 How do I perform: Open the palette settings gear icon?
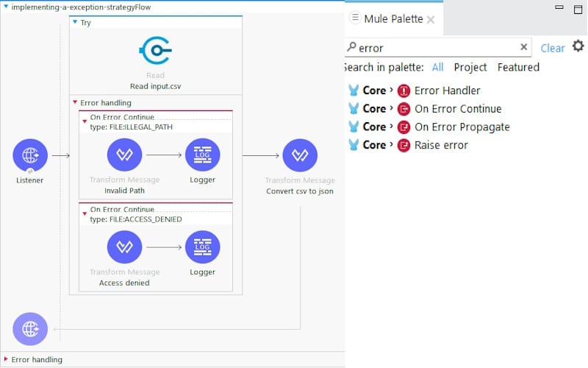pyautogui.click(x=578, y=46)
